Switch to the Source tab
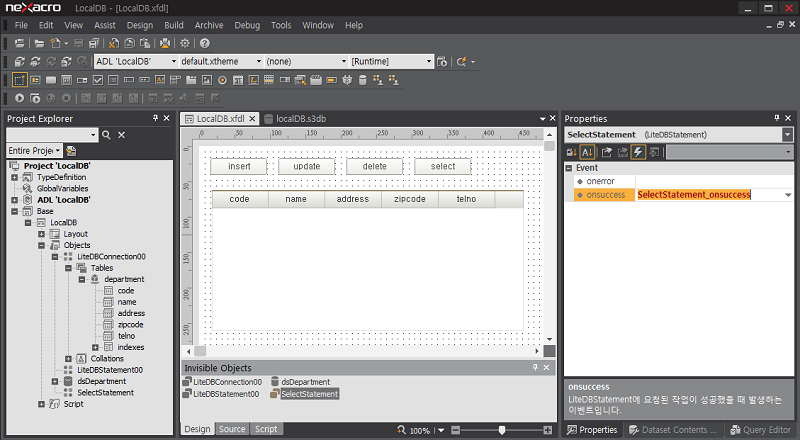Image resolution: width=800 pixels, height=440 pixels. [x=232, y=429]
